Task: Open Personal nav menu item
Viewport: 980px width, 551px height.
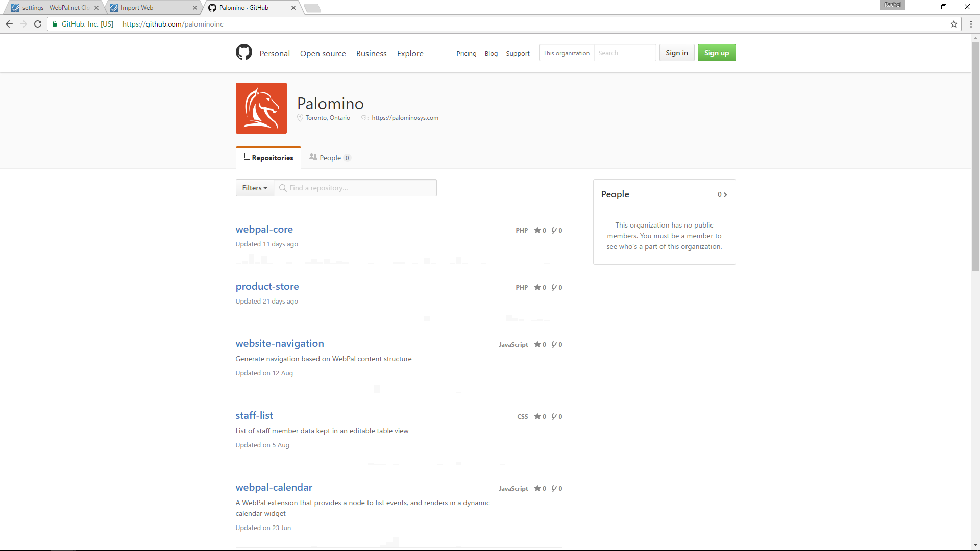Action: click(275, 53)
